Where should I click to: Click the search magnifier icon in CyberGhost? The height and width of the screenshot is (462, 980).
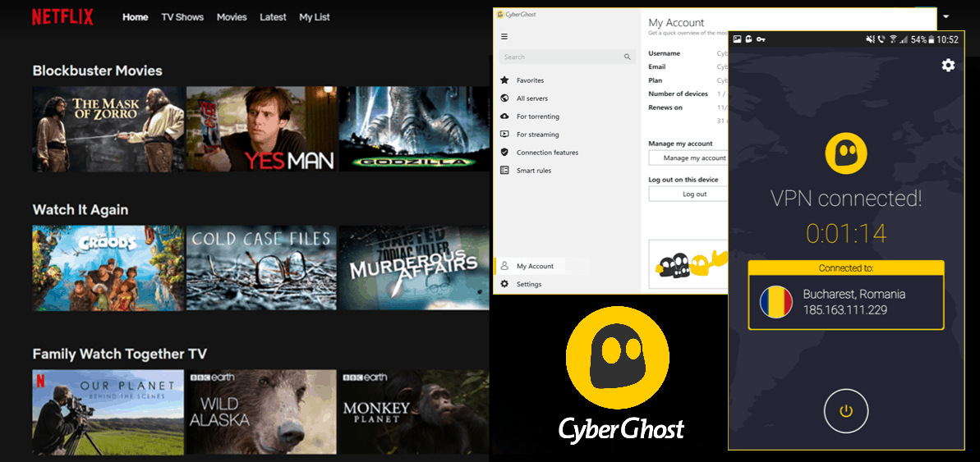point(628,57)
